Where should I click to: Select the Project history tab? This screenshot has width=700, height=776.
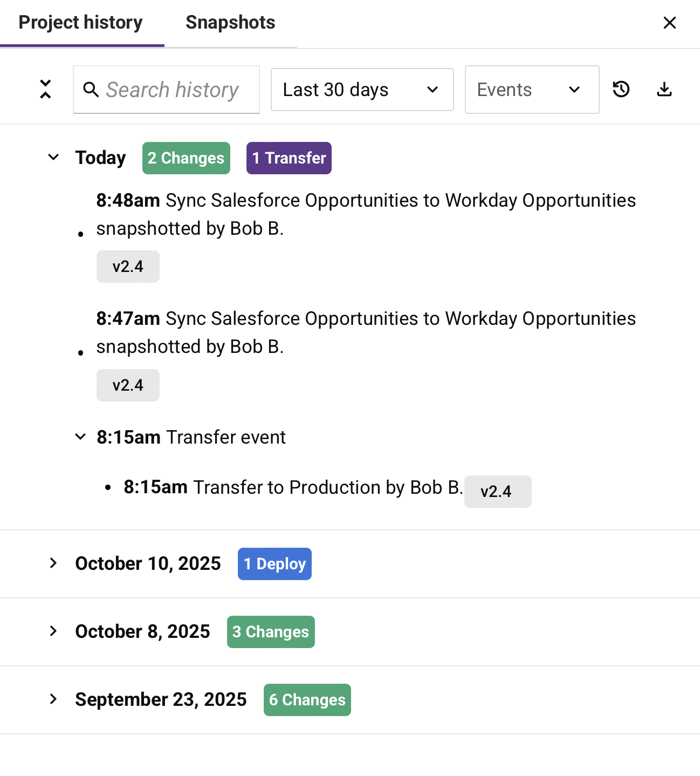(x=80, y=22)
